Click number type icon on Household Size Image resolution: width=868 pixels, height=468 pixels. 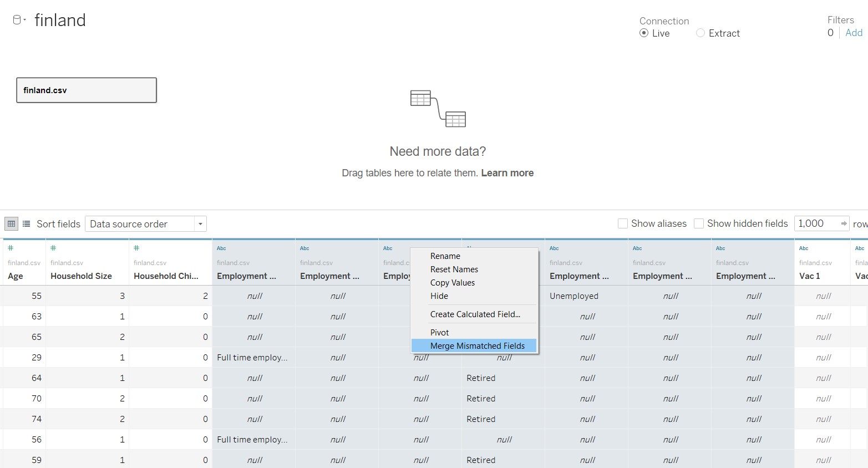click(x=53, y=248)
